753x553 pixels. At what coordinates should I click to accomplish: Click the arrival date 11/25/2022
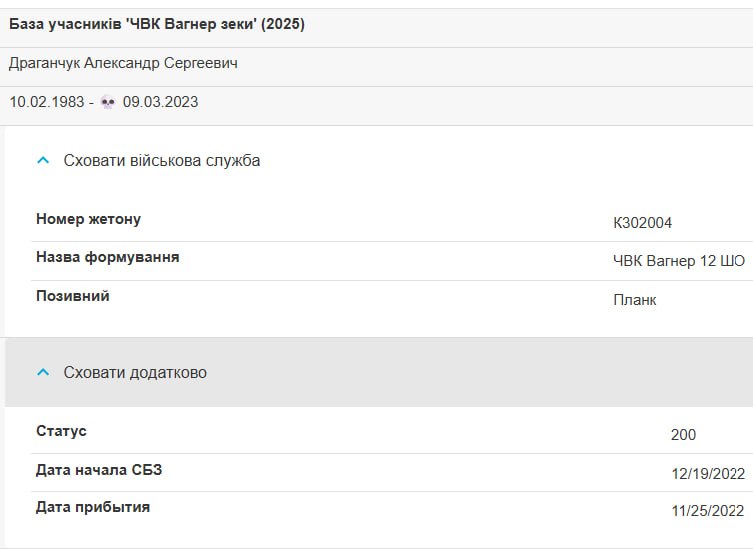[x=707, y=511]
